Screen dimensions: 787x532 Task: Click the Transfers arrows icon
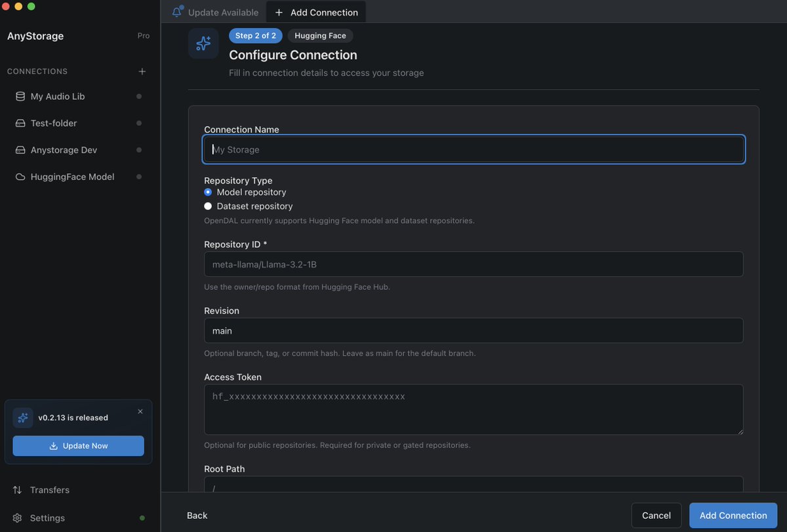coord(17,490)
